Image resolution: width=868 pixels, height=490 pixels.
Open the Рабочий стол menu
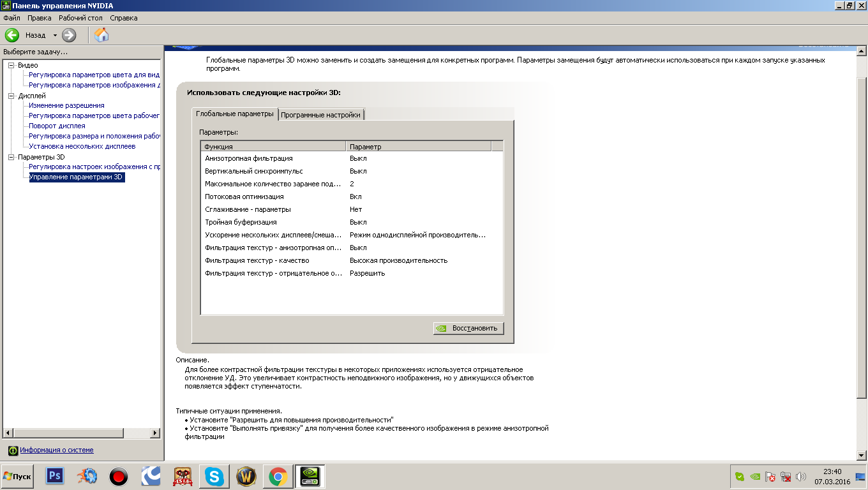click(81, 18)
